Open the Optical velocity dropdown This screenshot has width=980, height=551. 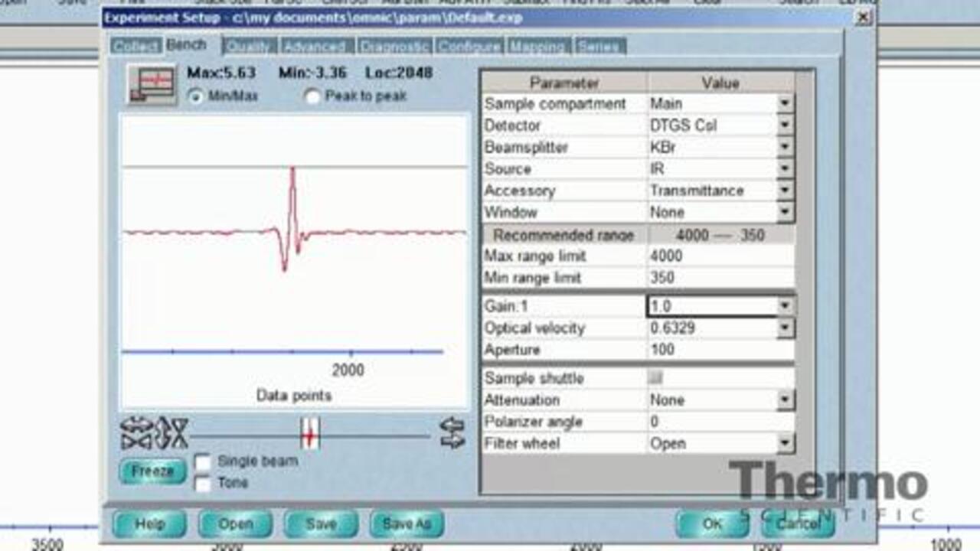(x=785, y=328)
